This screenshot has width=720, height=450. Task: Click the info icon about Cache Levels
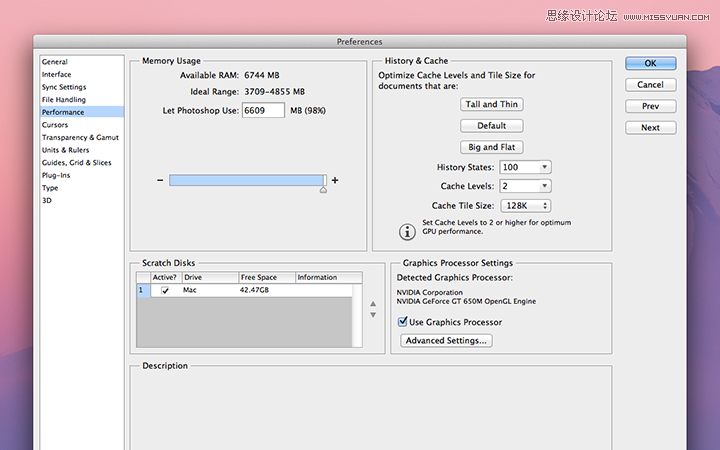[x=407, y=231]
